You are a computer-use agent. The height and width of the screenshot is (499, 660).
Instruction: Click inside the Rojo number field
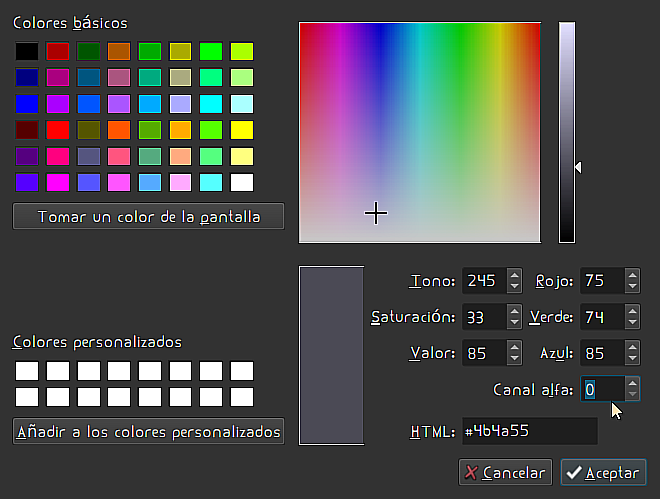click(x=598, y=282)
